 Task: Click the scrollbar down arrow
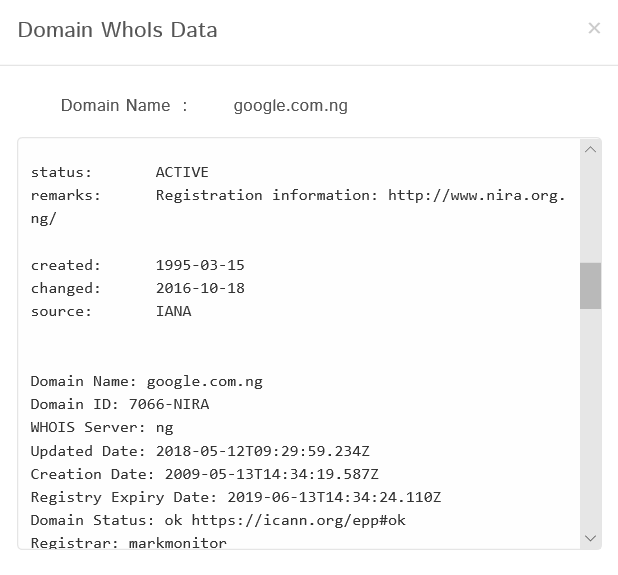click(590, 538)
